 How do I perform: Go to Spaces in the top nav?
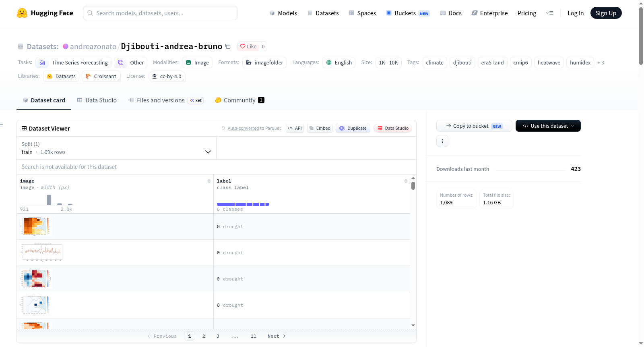pos(363,13)
